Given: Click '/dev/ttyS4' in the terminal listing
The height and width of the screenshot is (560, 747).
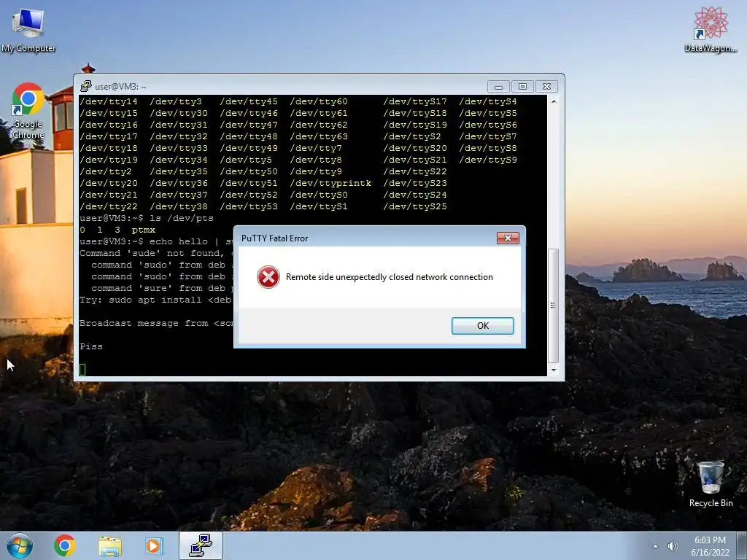Looking at the screenshot, I should pyautogui.click(x=488, y=101).
